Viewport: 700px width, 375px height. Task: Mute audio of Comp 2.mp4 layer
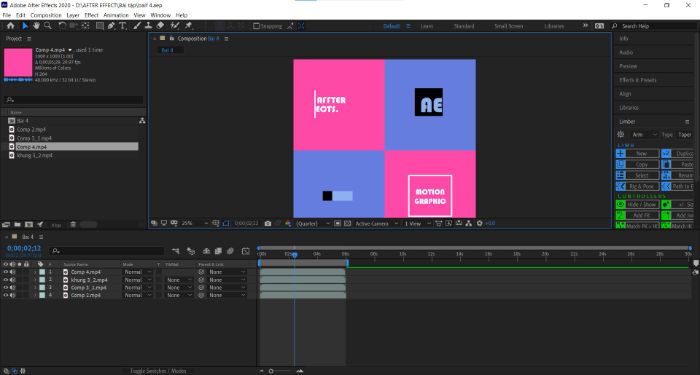12,295
